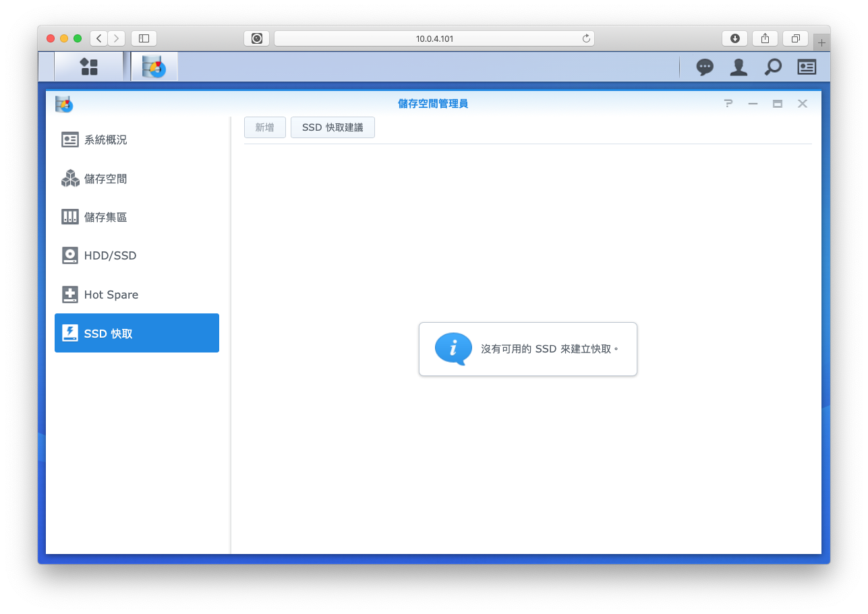Select 儲存空間 in the sidebar

(137, 179)
